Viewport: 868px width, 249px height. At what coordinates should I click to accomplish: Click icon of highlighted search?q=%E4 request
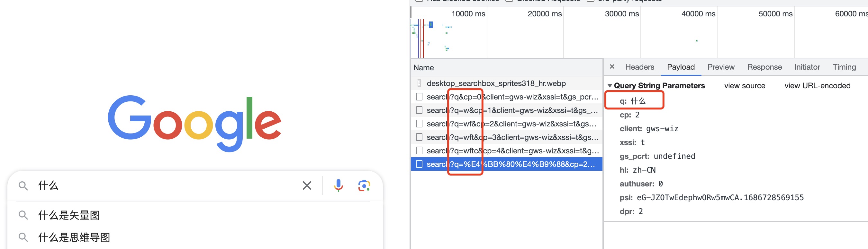pyautogui.click(x=419, y=164)
